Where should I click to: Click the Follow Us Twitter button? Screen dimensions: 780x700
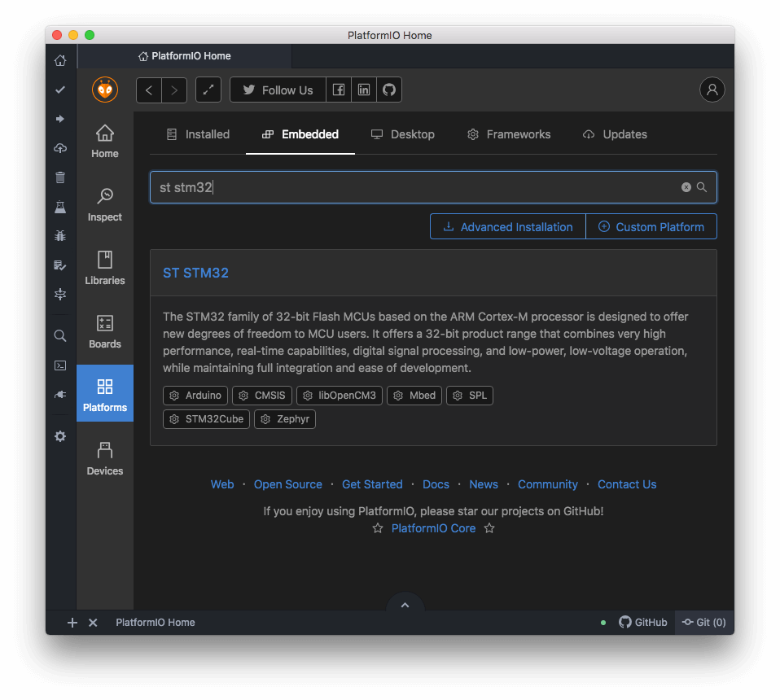click(278, 90)
